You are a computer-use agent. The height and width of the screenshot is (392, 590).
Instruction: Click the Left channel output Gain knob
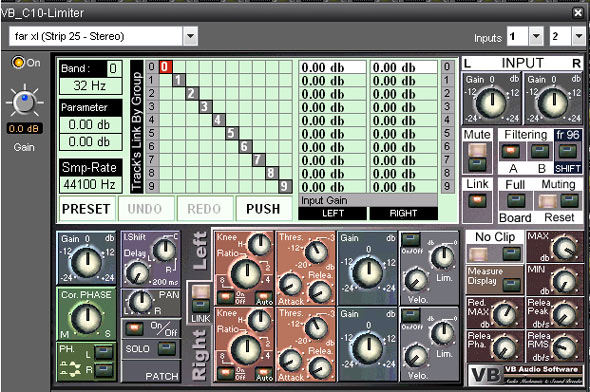(x=369, y=272)
